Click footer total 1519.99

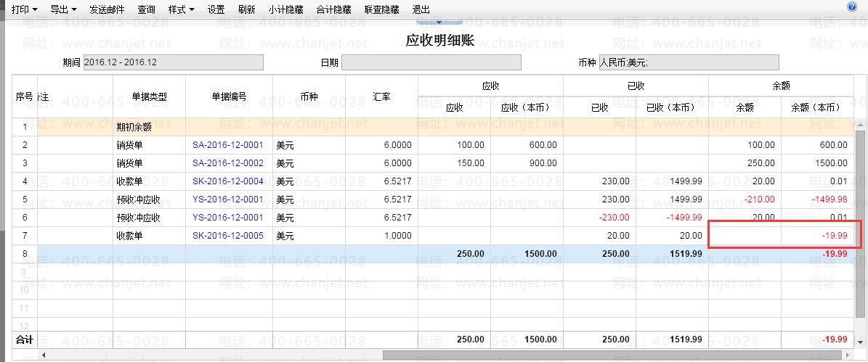(686, 340)
